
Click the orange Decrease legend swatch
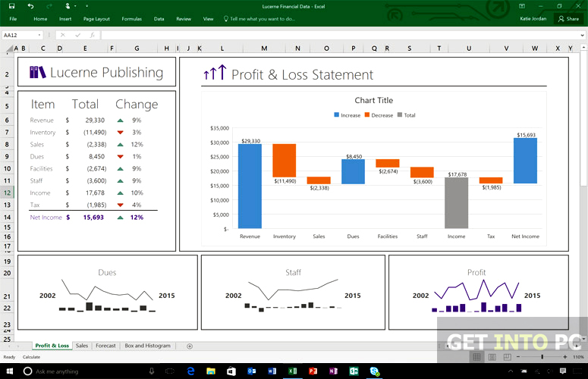[x=367, y=115]
